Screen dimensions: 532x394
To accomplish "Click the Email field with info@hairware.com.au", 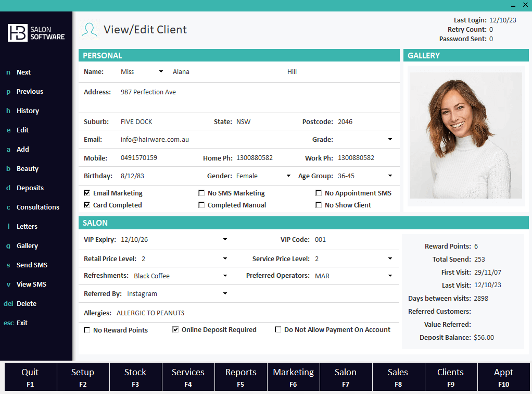I will [x=155, y=140].
